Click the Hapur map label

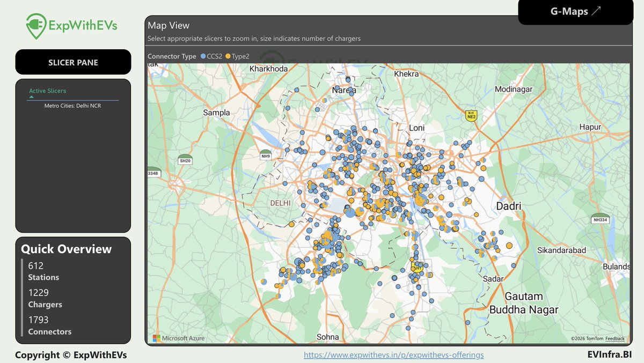click(x=591, y=127)
